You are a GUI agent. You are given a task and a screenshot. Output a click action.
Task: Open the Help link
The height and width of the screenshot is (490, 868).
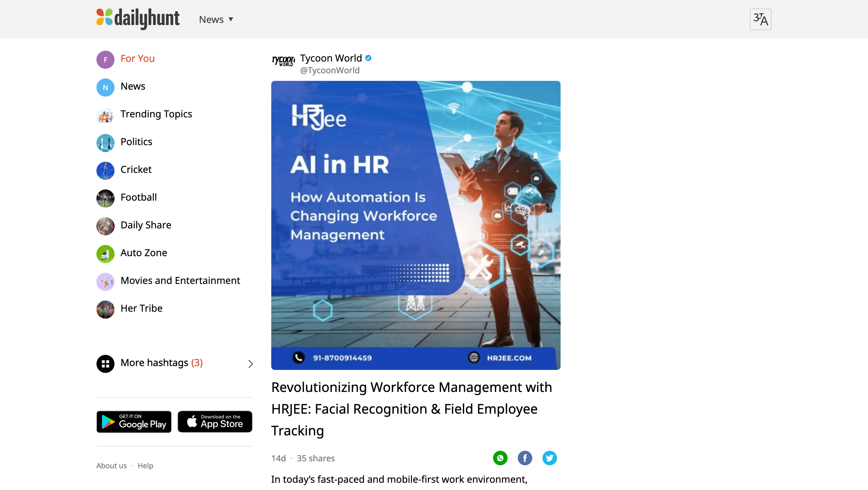pyautogui.click(x=145, y=465)
